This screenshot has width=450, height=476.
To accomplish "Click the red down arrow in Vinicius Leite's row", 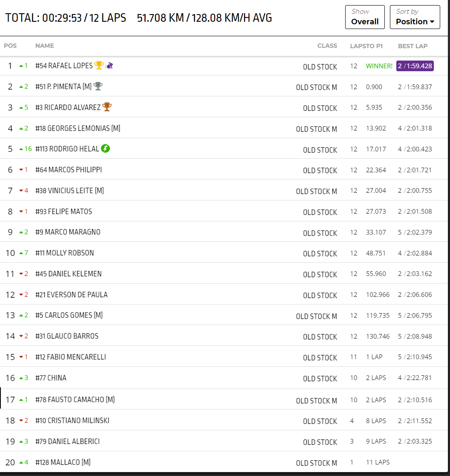I will (21, 191).
